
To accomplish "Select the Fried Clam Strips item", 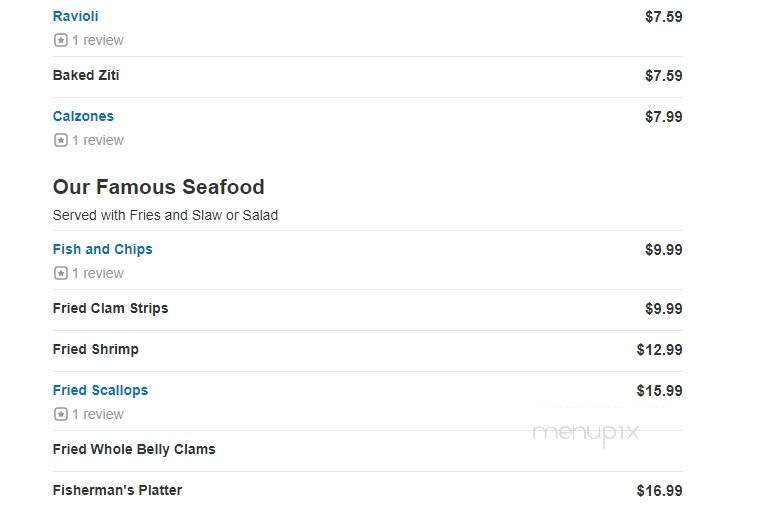I will click(110, 309).
